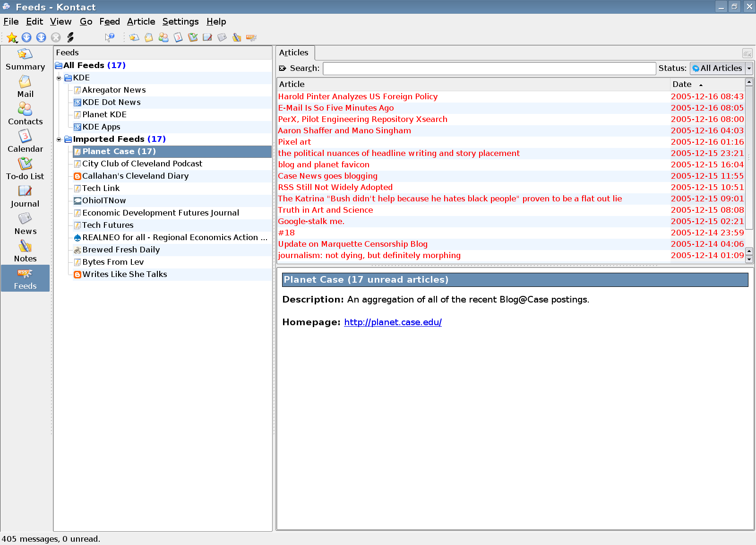Click the blue download arrow beside the star icon
The image size is (756, 545).
(x=27, y=37)
